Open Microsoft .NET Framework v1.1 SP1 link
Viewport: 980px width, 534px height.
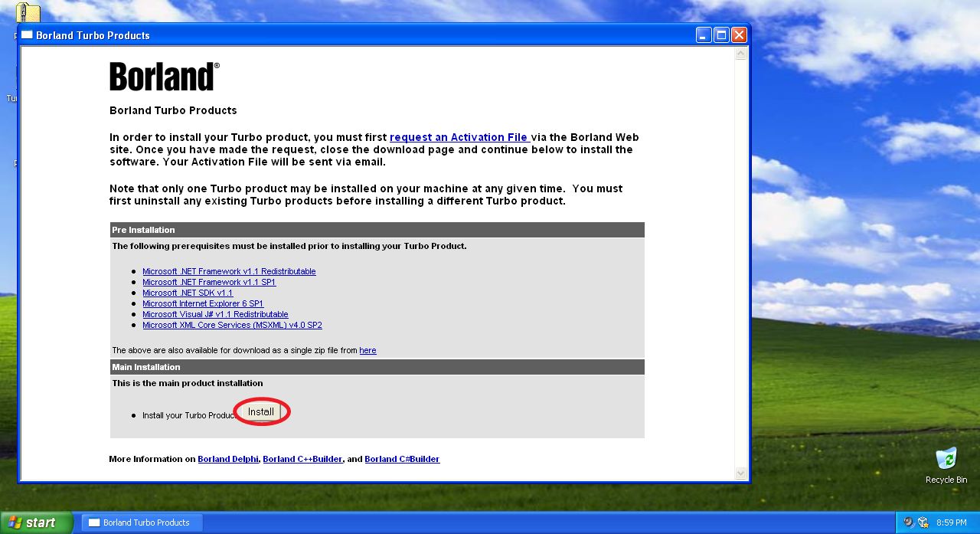209,282
